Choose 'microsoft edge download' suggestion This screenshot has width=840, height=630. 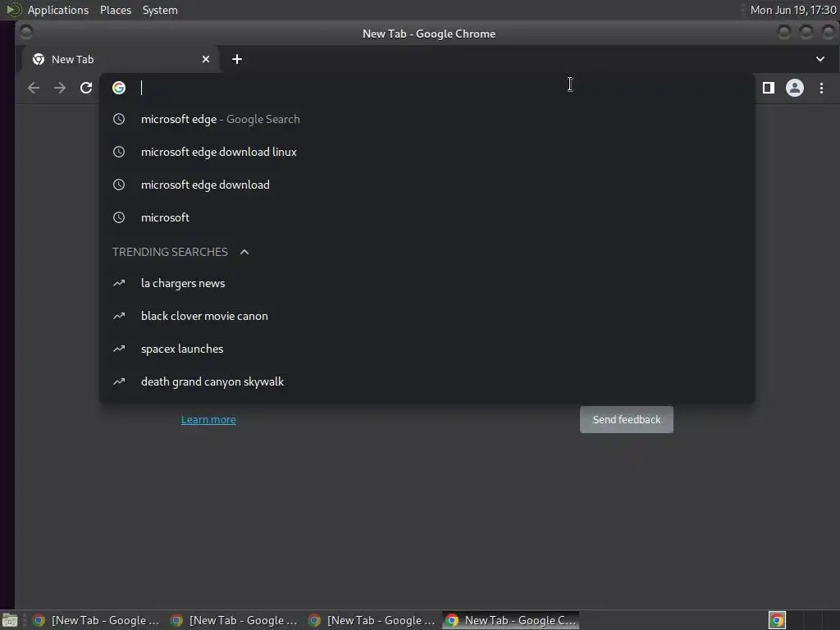pyautogui.click(x=427, y=185)
